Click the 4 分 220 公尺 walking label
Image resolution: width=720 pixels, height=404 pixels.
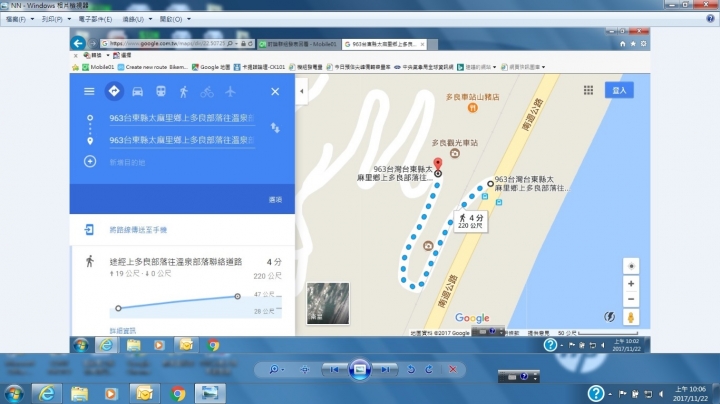point(471,221)
